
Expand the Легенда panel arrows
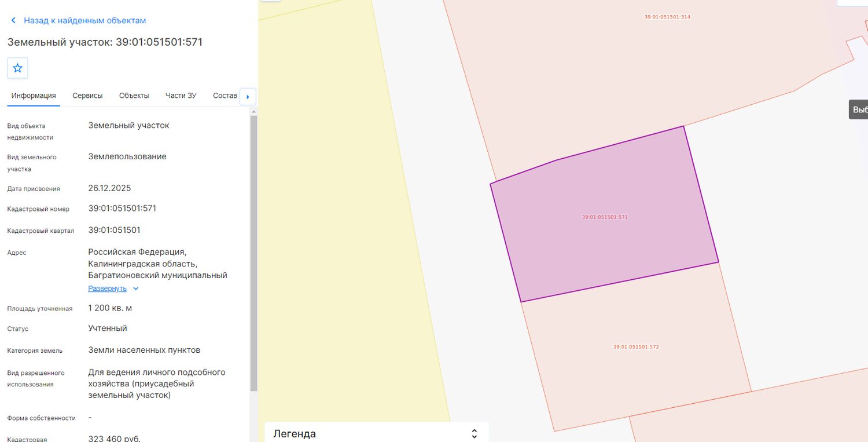[475, 433]
